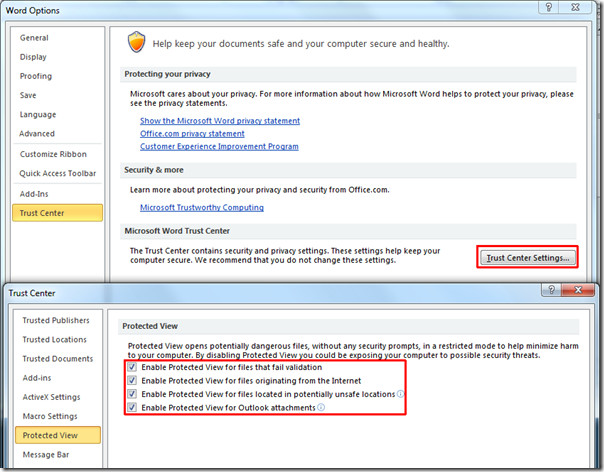
Task: Open Add-Ins in Word Options
Action: tap(57, 194)
